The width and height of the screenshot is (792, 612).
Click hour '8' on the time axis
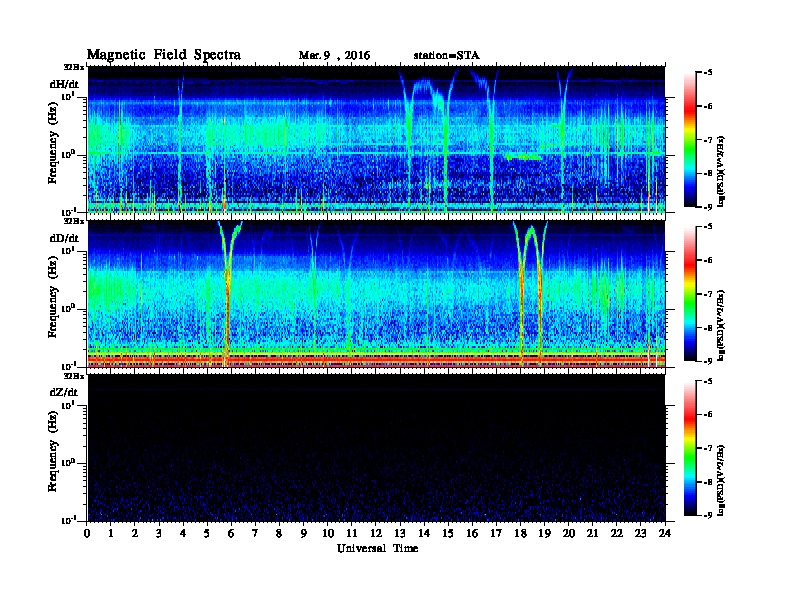point(279,533)
